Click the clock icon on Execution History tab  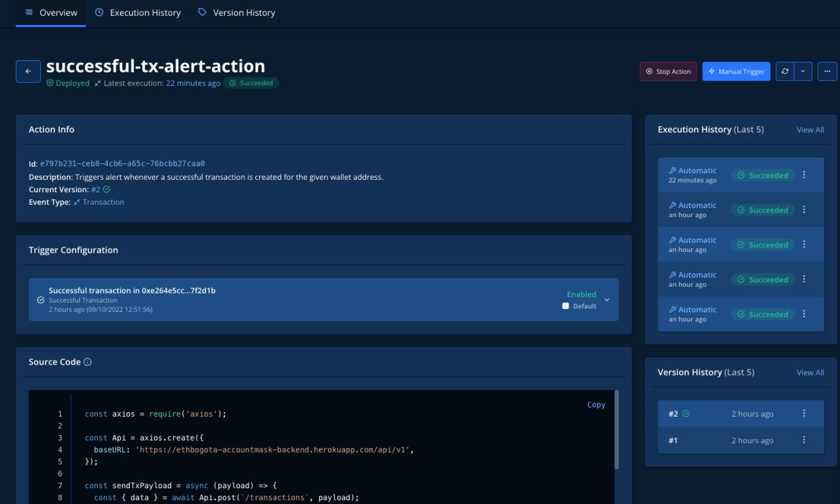99,12
